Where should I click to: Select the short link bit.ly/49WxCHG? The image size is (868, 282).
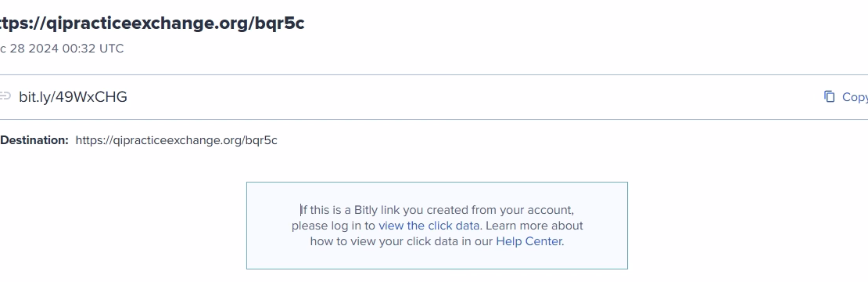click(x=73, y=97)
